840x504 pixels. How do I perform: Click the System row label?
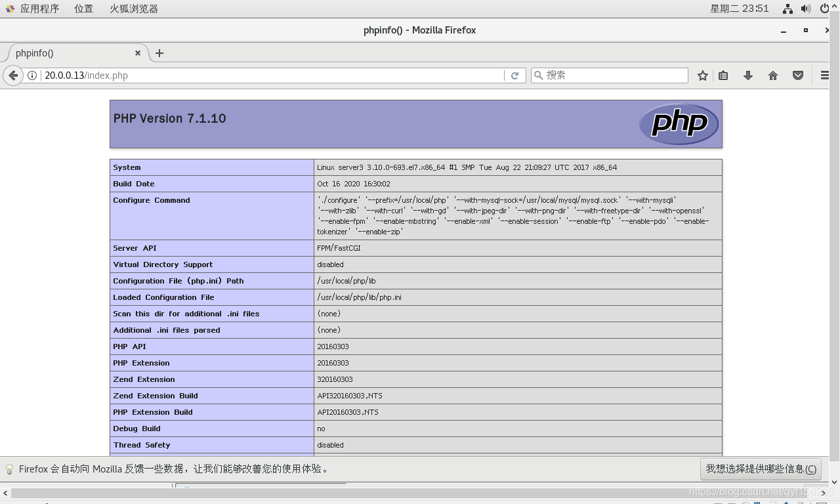pyautogui.click(x=127, y=167)
